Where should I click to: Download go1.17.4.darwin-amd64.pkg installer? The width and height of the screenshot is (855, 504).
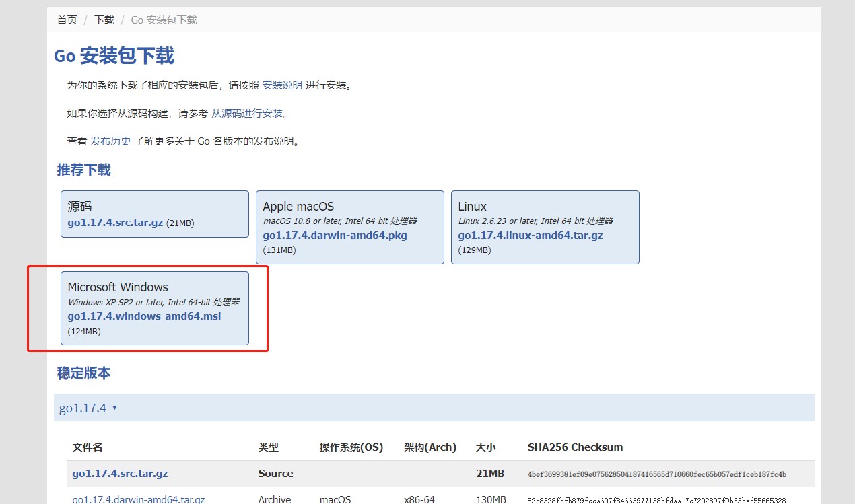tap(335, 236)
